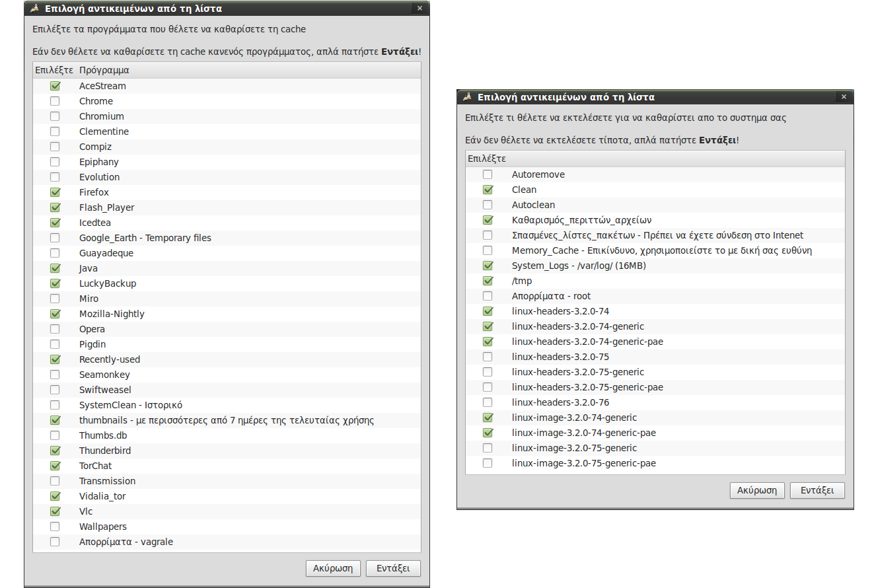The height and width of the screenshot is (588, 872).
Task: Uncheck the Vlc checkbox
Action: (x=55, y=511)
